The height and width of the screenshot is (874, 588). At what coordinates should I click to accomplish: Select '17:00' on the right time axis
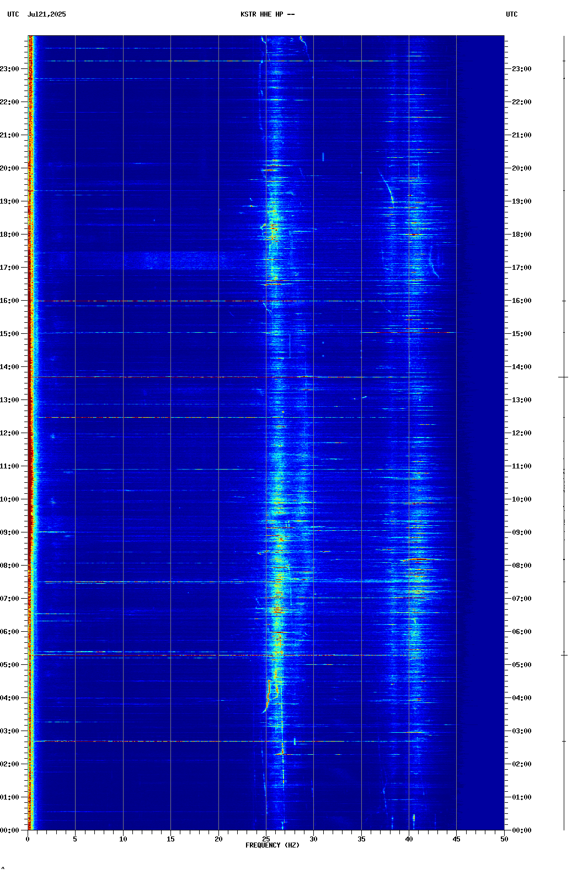[x=522, y=268]
